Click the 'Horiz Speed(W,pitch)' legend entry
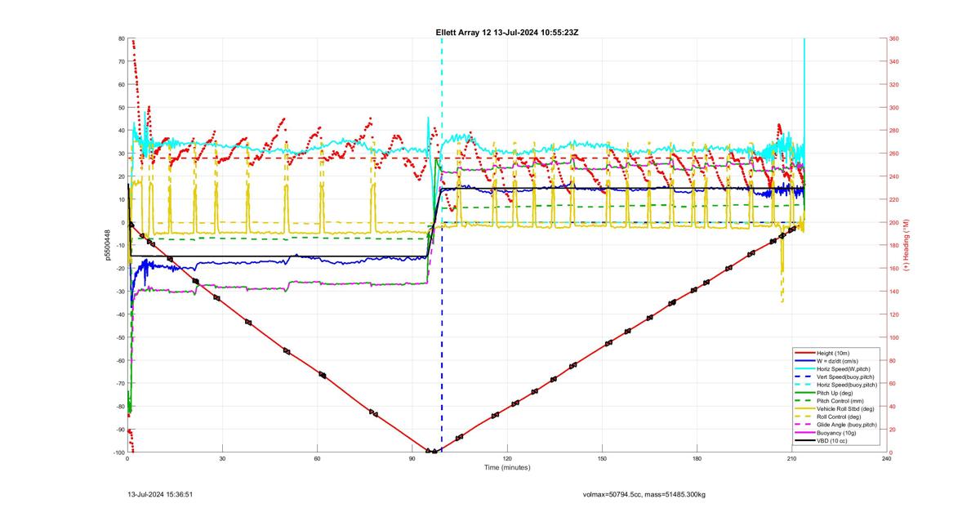The width and height of the screenshot is (980, 508). [844, 368]
